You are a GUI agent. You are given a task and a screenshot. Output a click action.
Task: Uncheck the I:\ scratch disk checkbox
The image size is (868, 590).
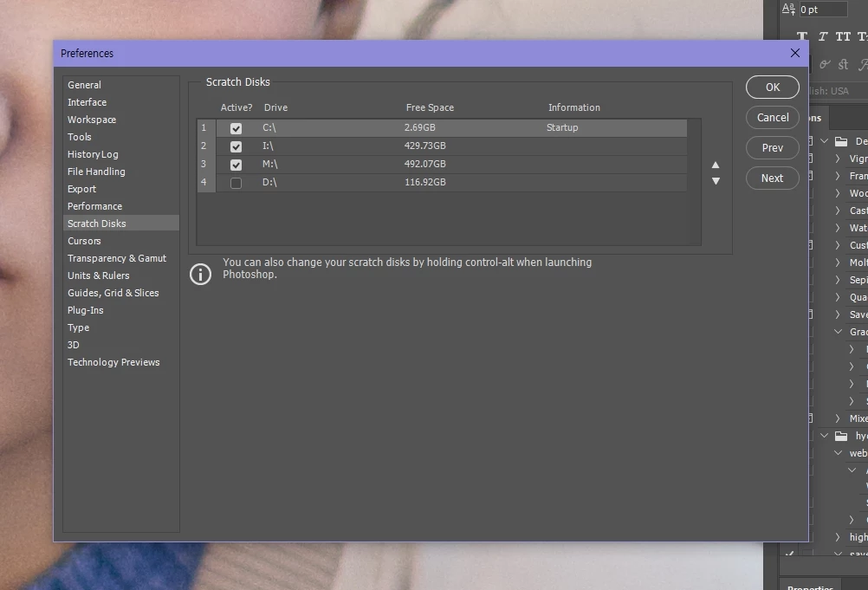coord(236,146)
